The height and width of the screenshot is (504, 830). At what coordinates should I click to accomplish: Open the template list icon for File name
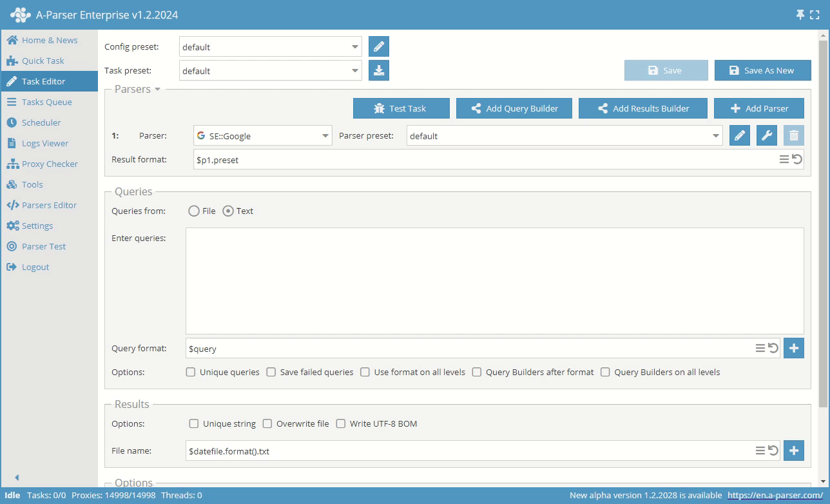[760, 451]
